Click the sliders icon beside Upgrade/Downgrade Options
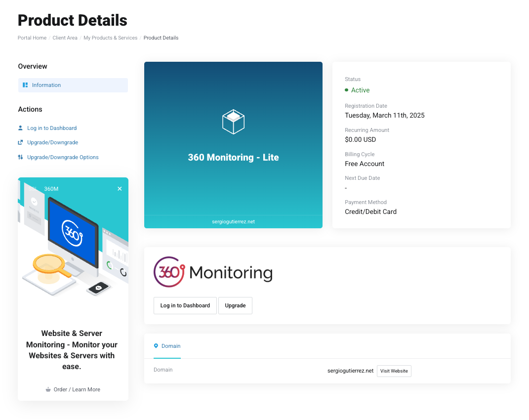This screenshot has width=529, height=420. pos(20,157)
